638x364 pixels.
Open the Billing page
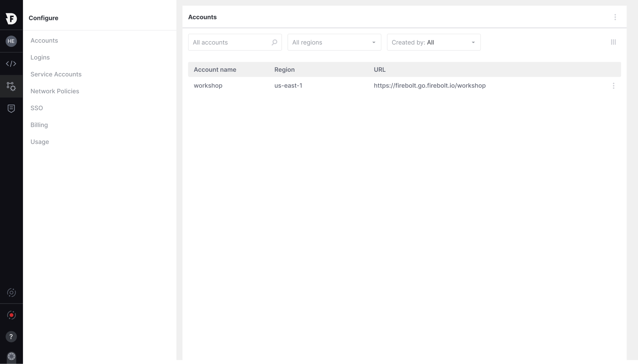click(x=39, y=125)
